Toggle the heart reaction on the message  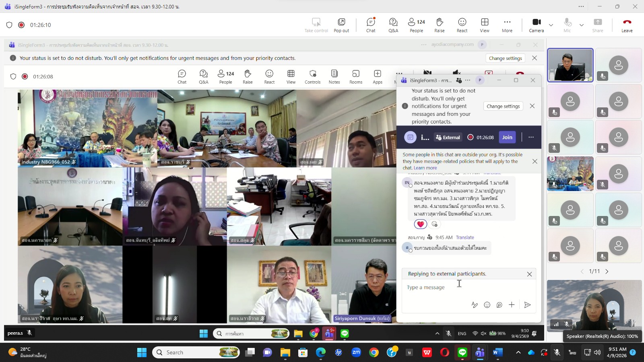click(420, 224)
